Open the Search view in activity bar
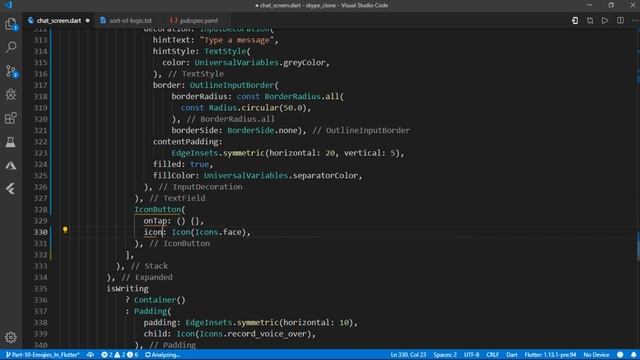This screenshot has width=640, height=360. [x=11, y=47]
